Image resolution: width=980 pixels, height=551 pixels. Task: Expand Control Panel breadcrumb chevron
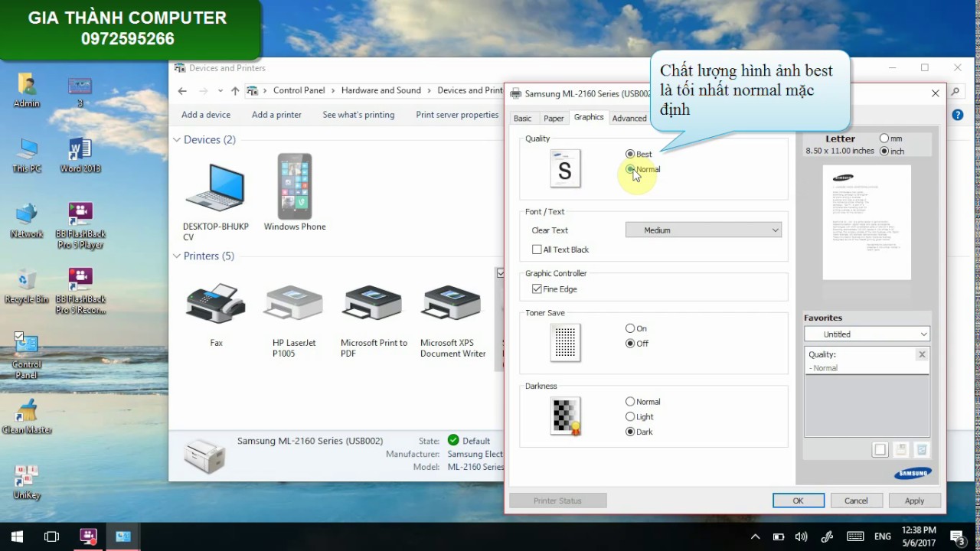point(334,90)
